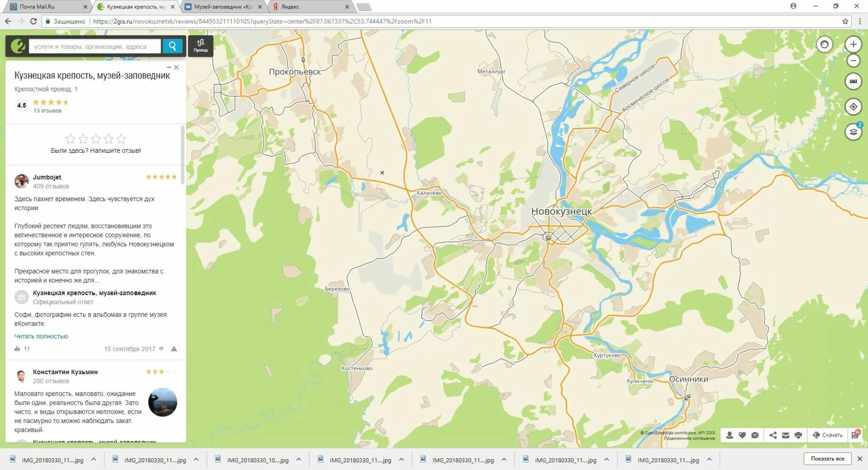
Task: Close the Яндекс tab
Action: [x=347, y=7]
